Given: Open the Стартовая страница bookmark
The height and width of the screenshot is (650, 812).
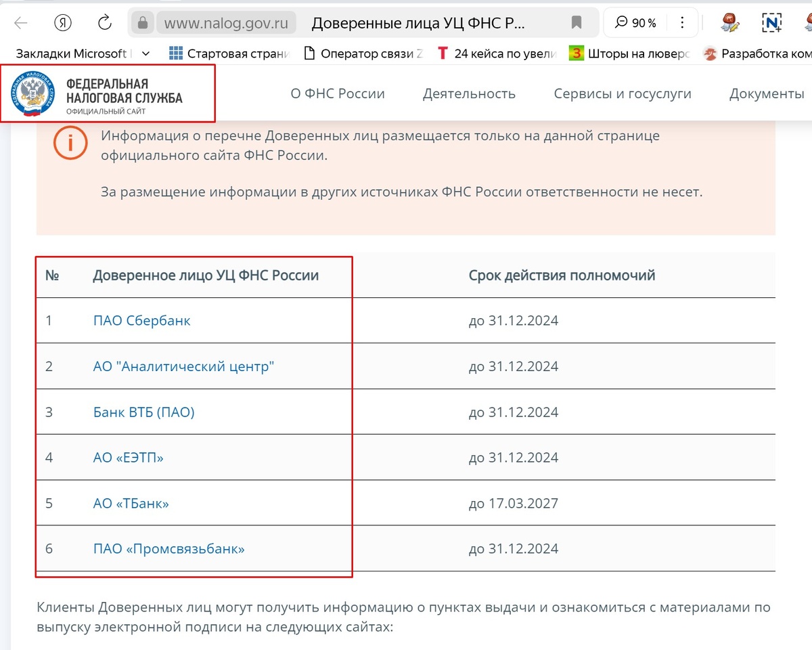Looking at the screenshot, I should [229, 53].
